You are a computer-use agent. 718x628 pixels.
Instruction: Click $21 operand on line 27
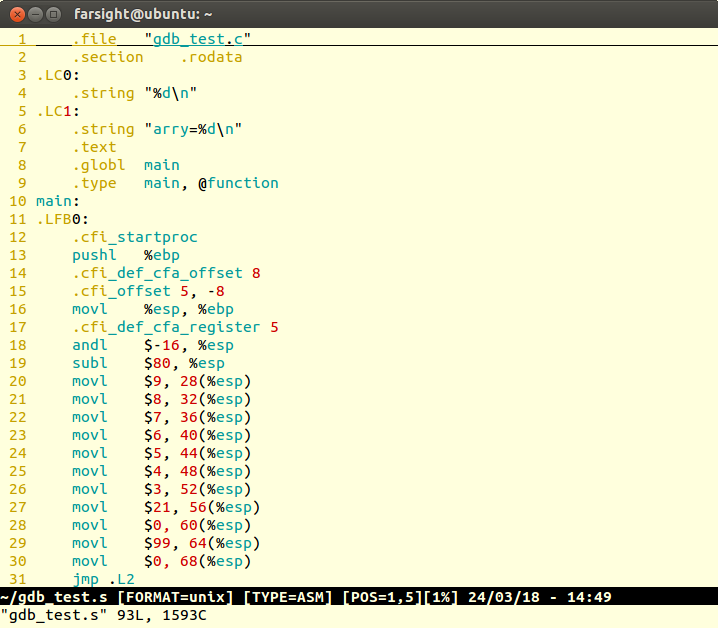pos(158,507)
